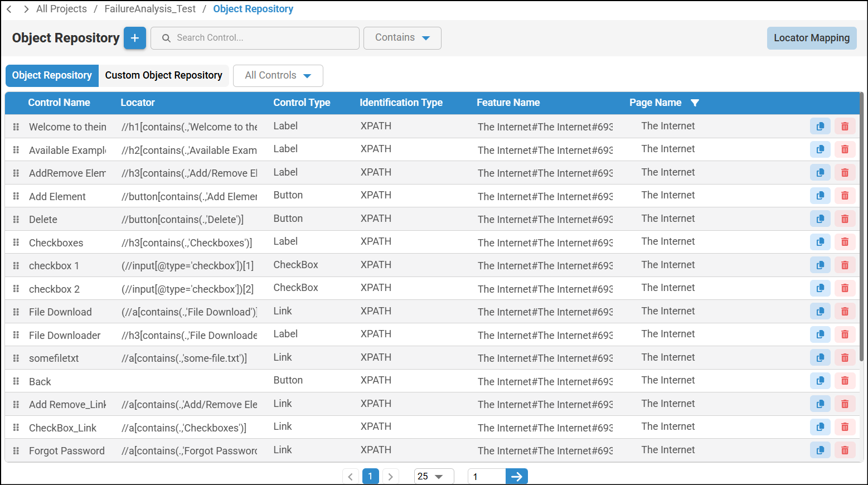Open the All Controls filter dropdown

point(278,76)
